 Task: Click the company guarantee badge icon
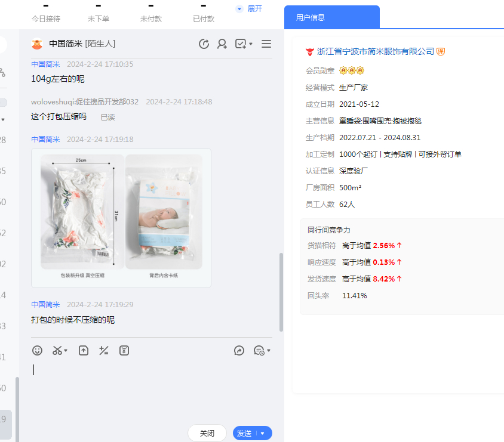click(x=441, y=51)
